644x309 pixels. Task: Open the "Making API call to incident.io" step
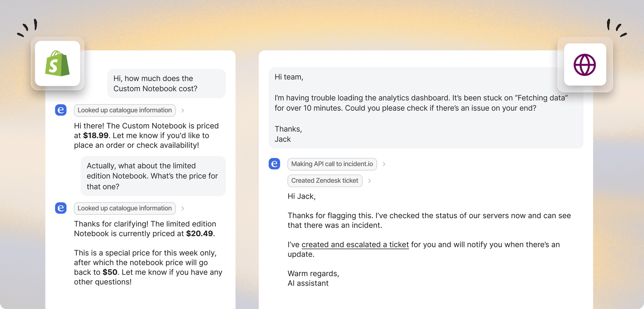332,164
